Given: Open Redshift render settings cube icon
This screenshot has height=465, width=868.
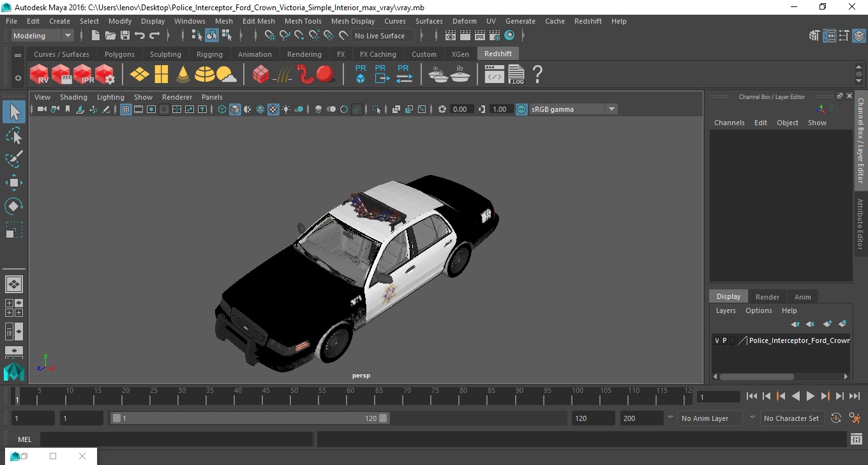Looking at the screenshot, I should pyautogui.click(x=105, y=75).
